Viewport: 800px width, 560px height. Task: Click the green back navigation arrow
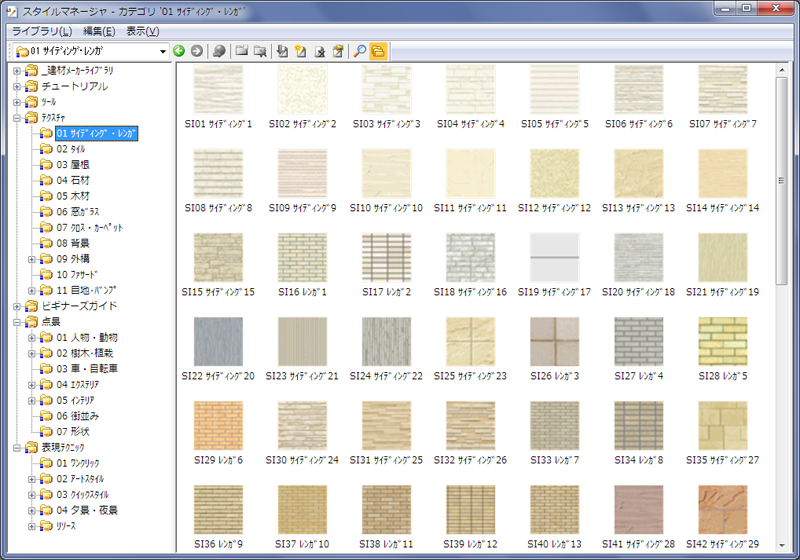tap(179, 51)
